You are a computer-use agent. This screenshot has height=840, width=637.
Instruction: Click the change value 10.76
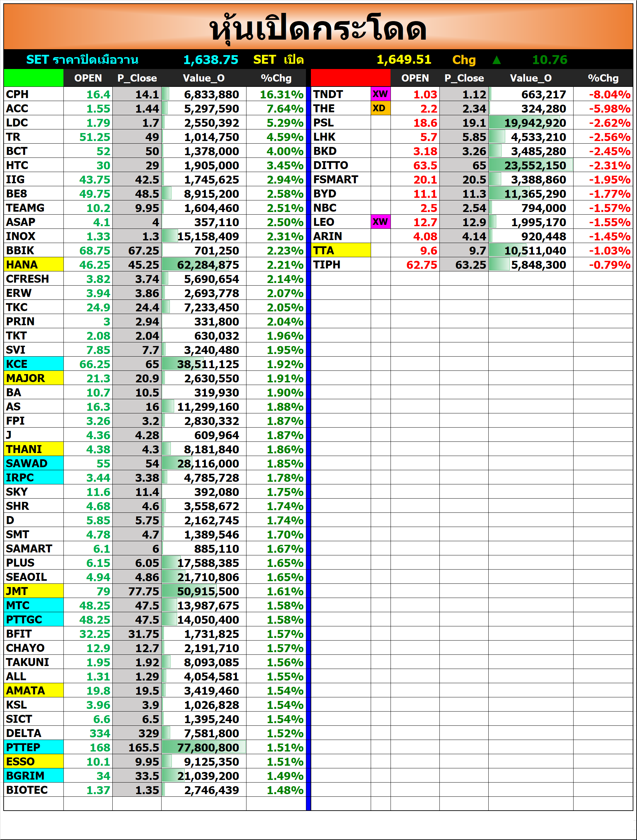[x=549, y=60]
